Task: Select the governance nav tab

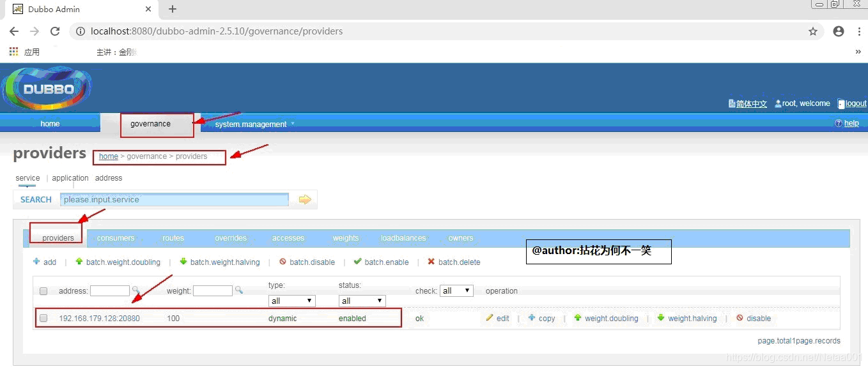Action: [151, 124]
